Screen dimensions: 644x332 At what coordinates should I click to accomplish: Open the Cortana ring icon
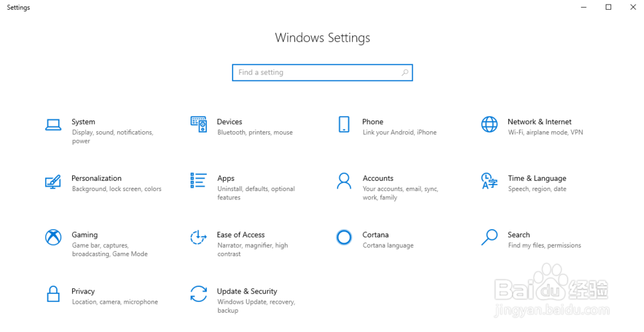(x=344, y=237)
